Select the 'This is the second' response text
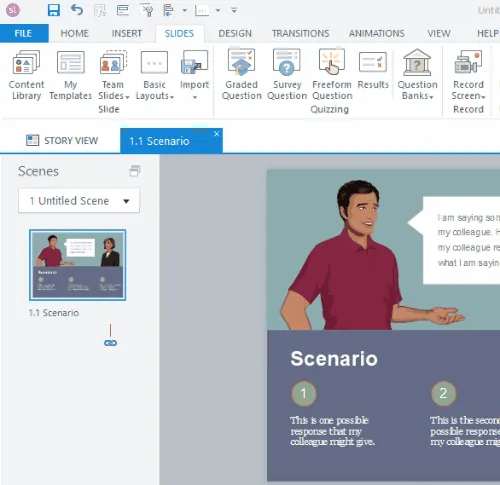This screenshot has width=500, height=485. click(465, 431)
